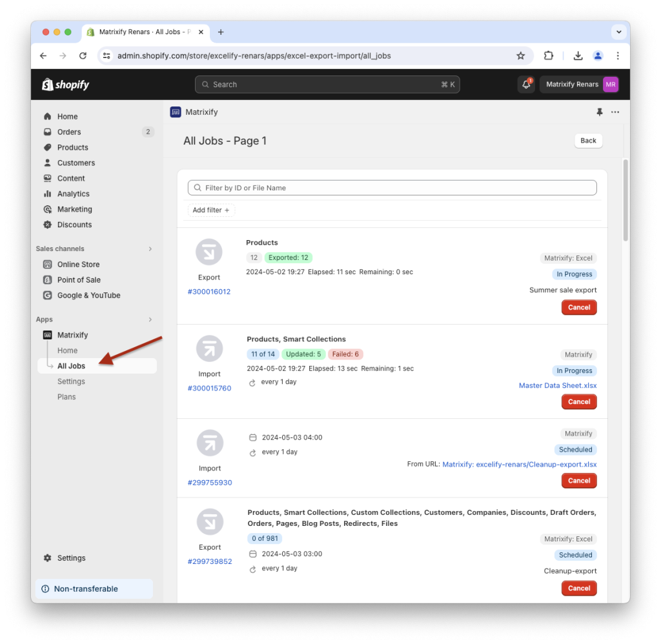Open Analytics from the sidebar

click(73, 194)
